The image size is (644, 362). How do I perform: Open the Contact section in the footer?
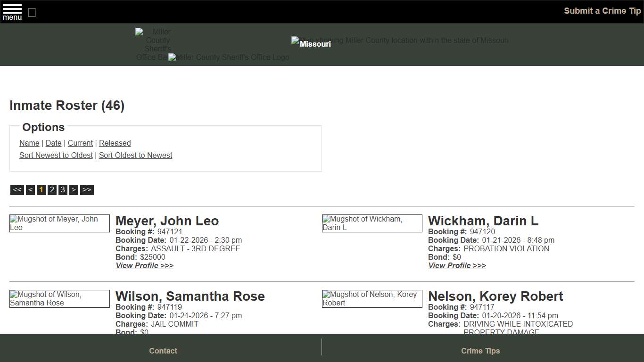(163, 351)
